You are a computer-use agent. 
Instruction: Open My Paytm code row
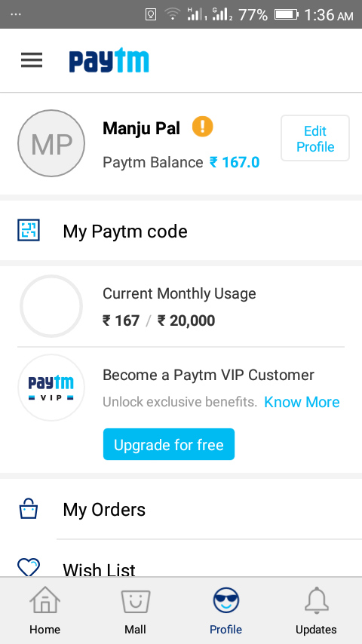tap(181, 231)
